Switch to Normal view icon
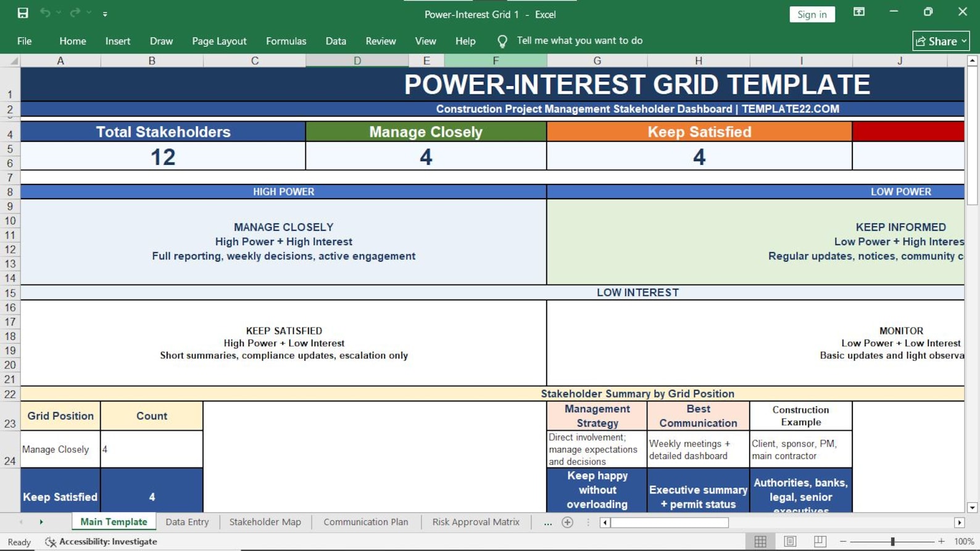 760,542
